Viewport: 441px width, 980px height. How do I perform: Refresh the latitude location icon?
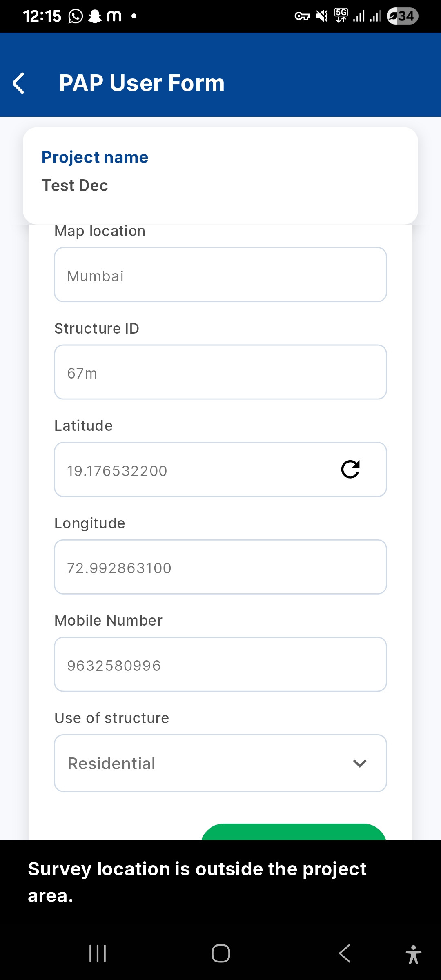click(x=350, y=470)
